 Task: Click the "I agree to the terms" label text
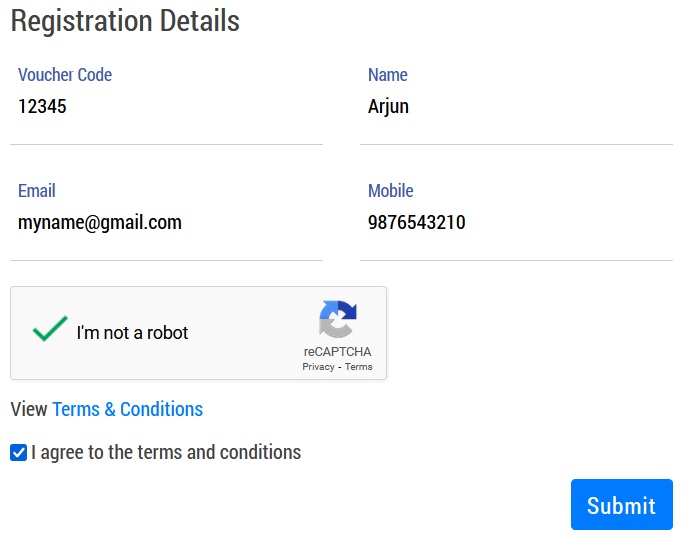tap(166, 453)
